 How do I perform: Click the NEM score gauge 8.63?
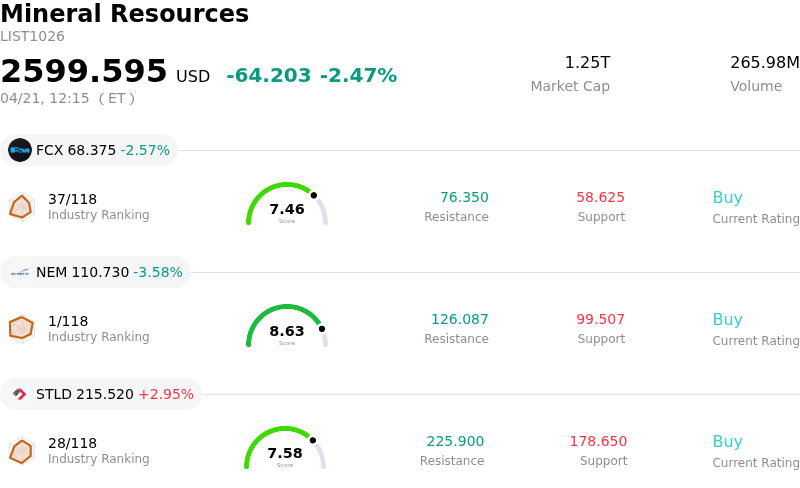(x=287, y=328)
